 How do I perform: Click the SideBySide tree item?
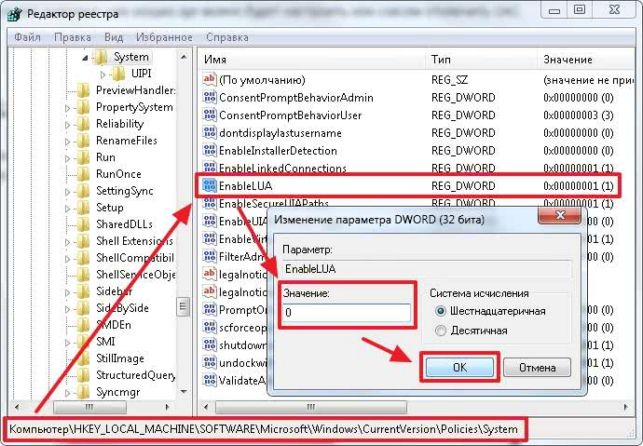tap(122, 308)
